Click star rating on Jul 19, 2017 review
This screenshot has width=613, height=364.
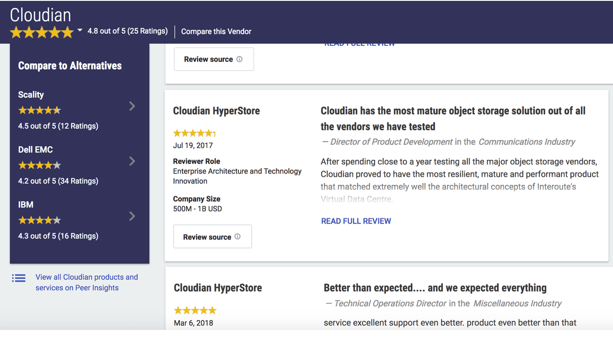194,133
